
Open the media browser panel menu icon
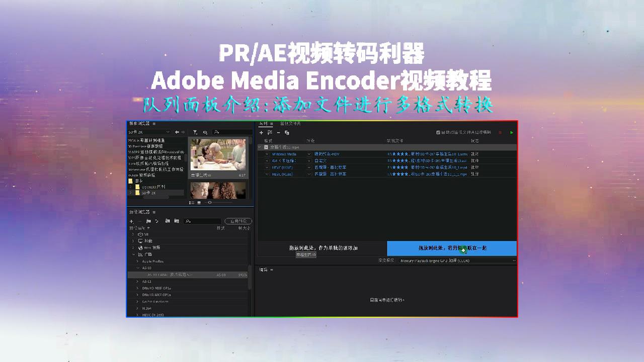[154, 123]
